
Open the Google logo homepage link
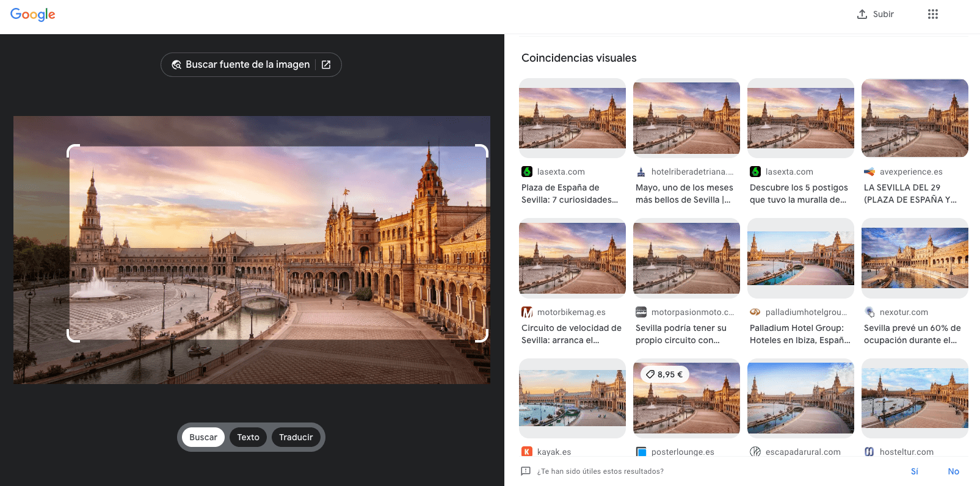click(33, 15)
